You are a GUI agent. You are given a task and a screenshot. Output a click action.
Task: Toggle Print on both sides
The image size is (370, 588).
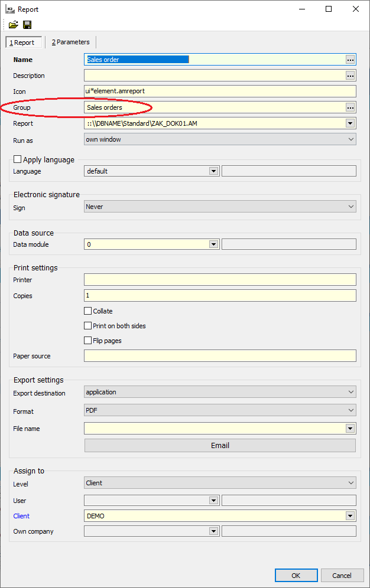tap(88, 326)
